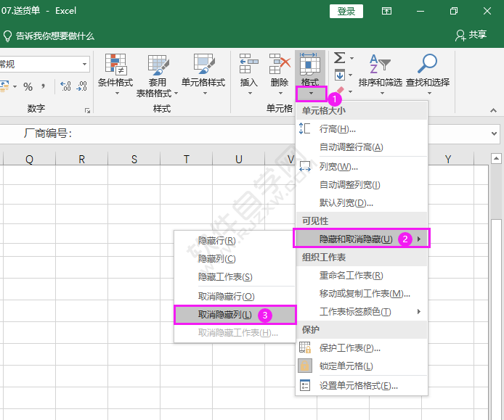The width and height of the screenshot is (504, 420).
Task: Select column header T
Action: (187, 160)
